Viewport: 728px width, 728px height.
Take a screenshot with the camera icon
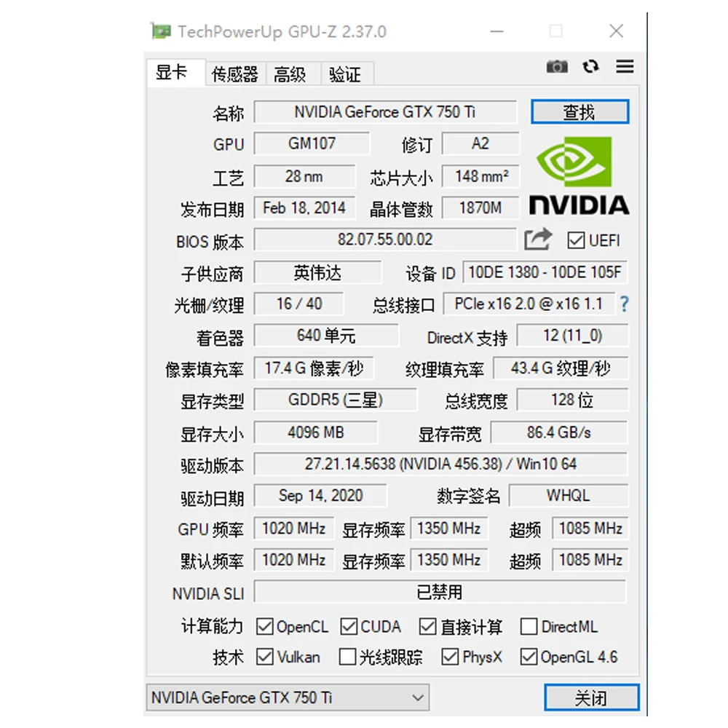(557, 67)
